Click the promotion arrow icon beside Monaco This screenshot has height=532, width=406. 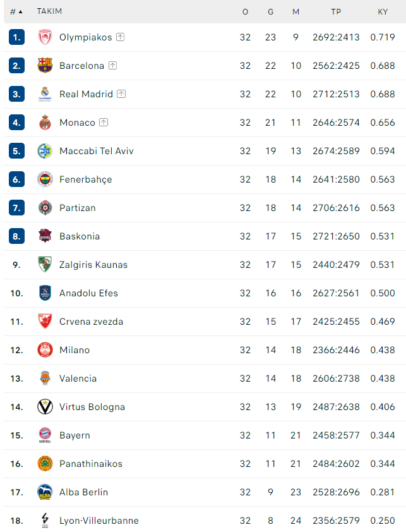click(104, 122)
